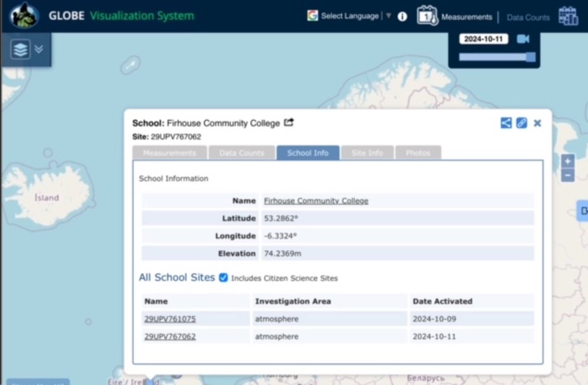The width and height of the screenshot is (588, 385).
Task: Click the GLOBE logo icon
Action: coord(24,15)
